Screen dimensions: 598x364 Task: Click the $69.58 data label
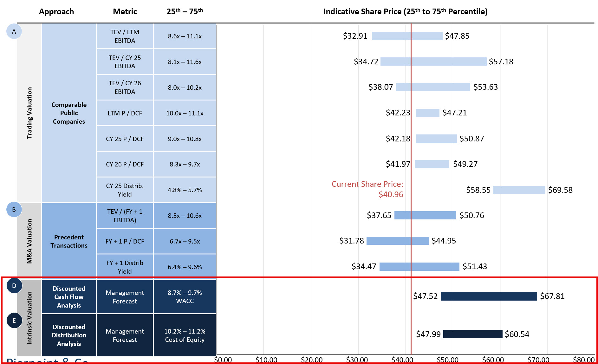(560, 190)
